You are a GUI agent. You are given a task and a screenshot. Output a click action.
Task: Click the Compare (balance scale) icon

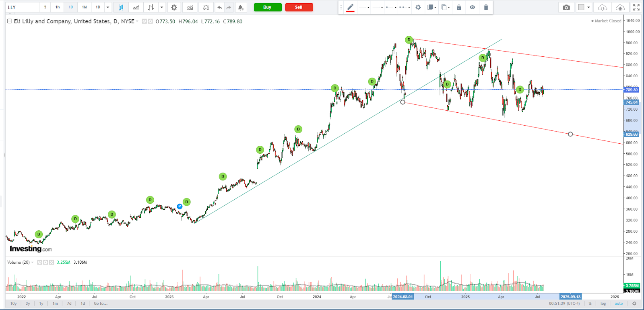[x=206, y=7]
